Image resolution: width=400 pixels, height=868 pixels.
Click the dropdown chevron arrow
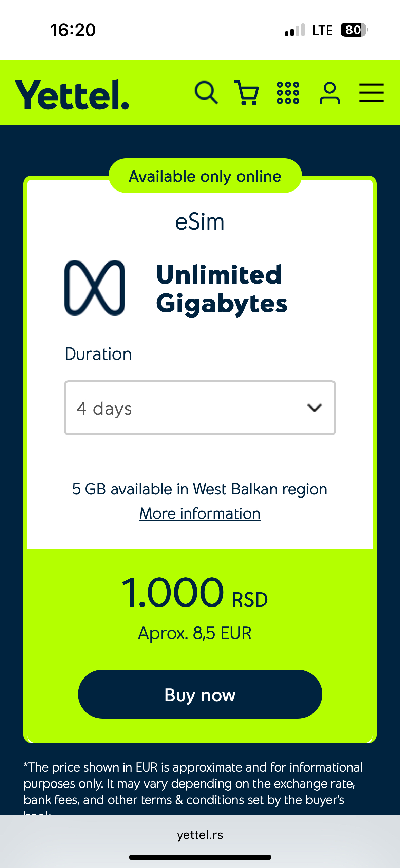(314, 408)
